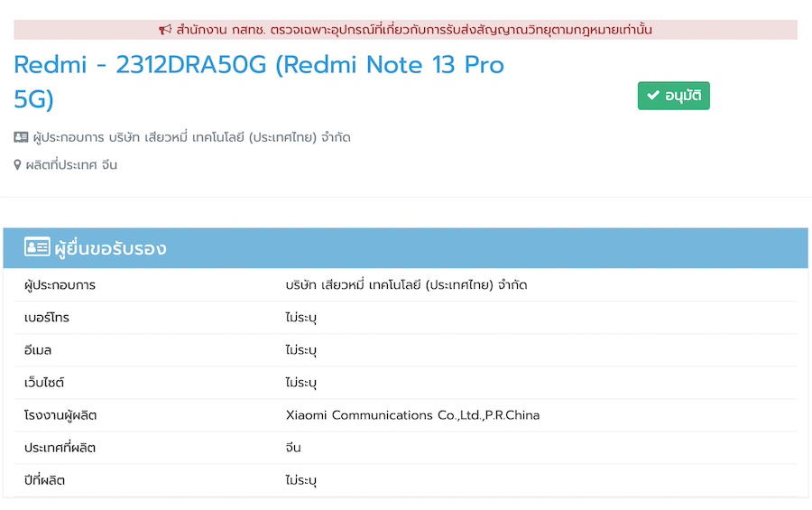Viewport: 812px width, 510px height.
Task: Select the company name value in ผู้ประกอบการ row
Action: pos(406,285)
